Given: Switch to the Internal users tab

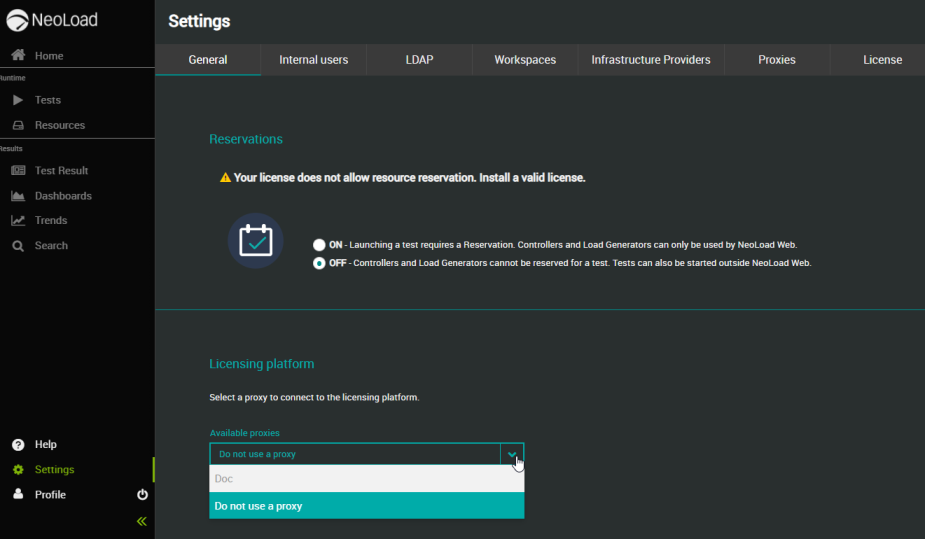Looking at the screenshot, I should coord(313,60).
